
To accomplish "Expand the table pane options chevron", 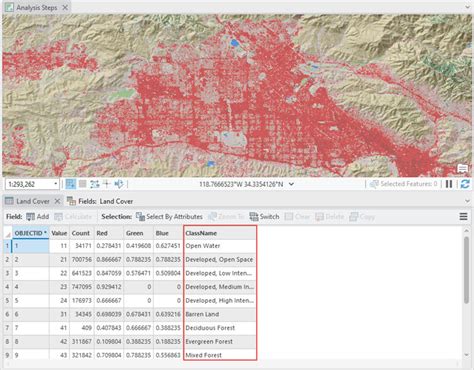I will 468,201.
